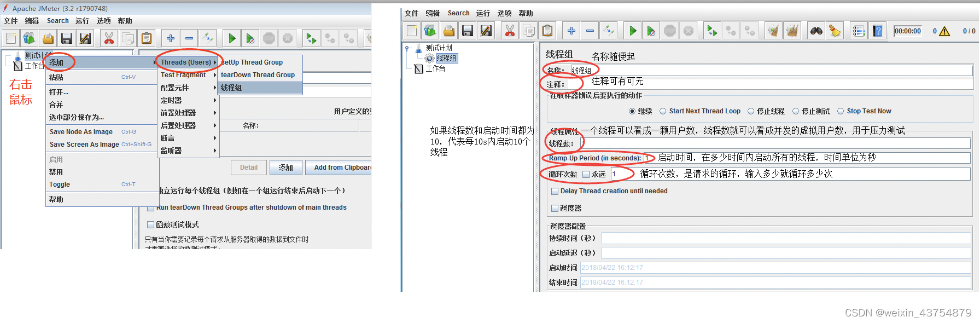The height and width of the screenshot is (323, 980).
Task: Click Start no pauses icon in right window
Action: (x=651, y=31)
